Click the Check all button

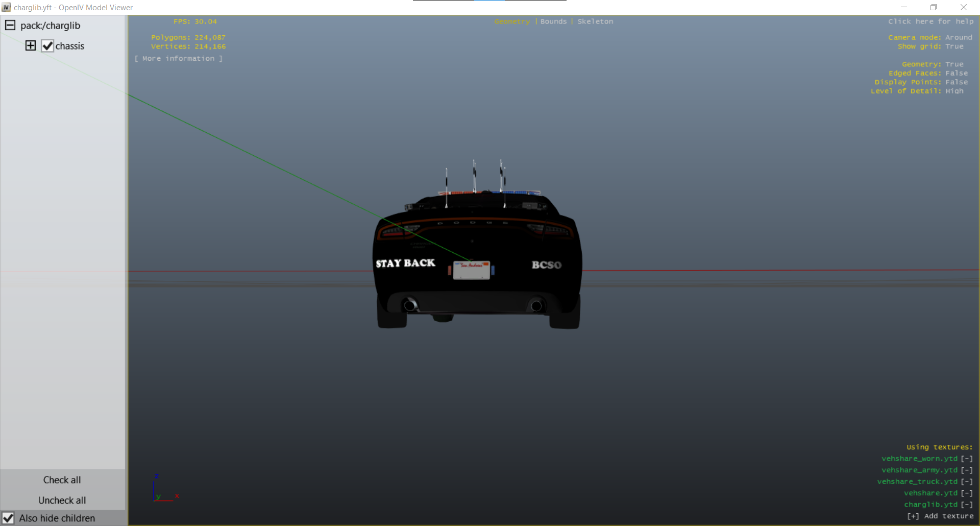pyautogui.click(x=62, y=480)
